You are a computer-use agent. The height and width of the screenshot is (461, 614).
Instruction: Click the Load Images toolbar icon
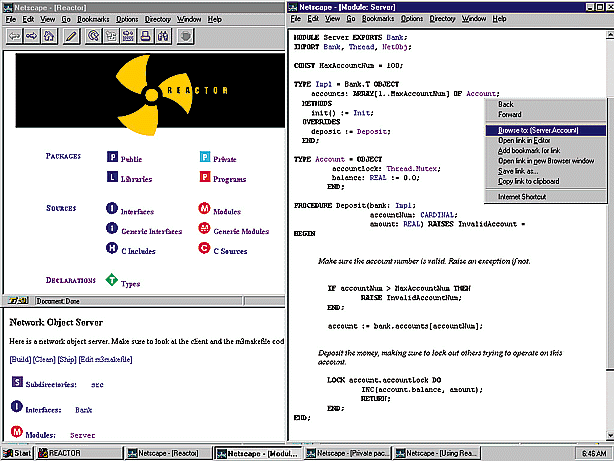111,36
